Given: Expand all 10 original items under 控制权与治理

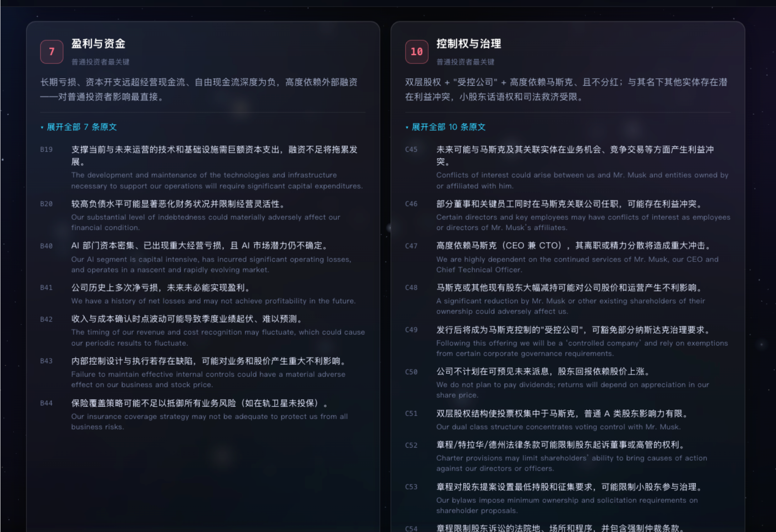Looking at the screenshot, I should [x=445, y=127].
